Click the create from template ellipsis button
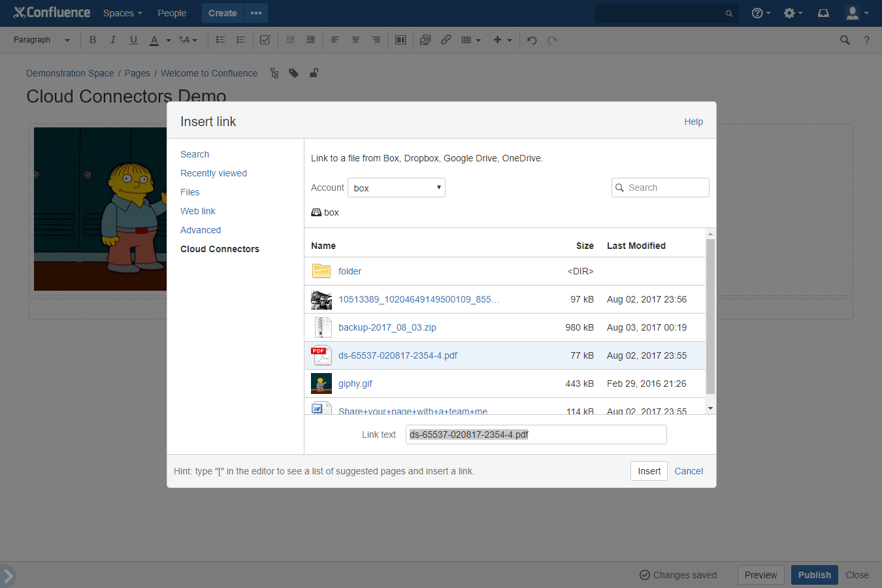The width and height of the screenshot is (882, 588). point(256,13)
